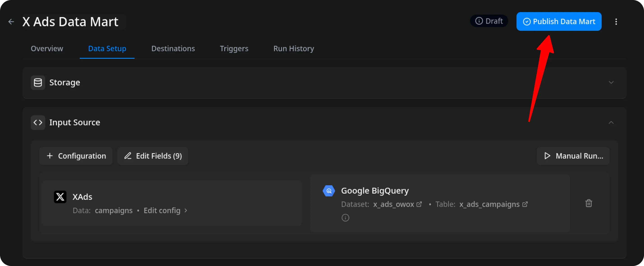Click the Edit Fields (9) button
The width and height of the screenshot is (644, 266).
pos(153,156)
